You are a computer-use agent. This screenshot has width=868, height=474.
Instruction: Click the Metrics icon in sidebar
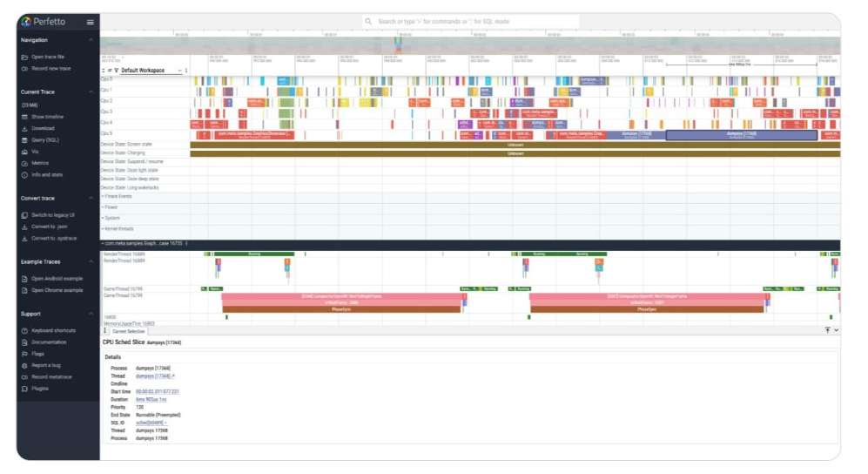(x=24, y=163)
